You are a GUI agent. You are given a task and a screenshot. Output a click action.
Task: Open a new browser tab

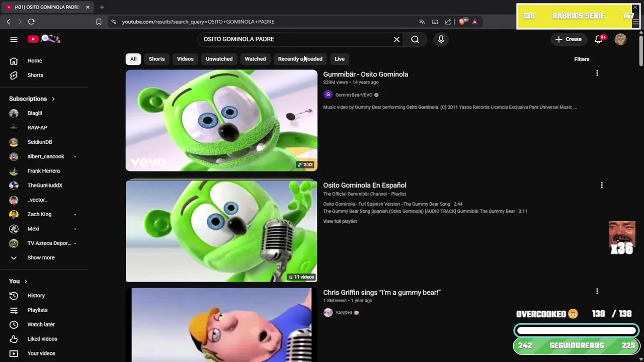pyautogui.click(x=102, y=7)
